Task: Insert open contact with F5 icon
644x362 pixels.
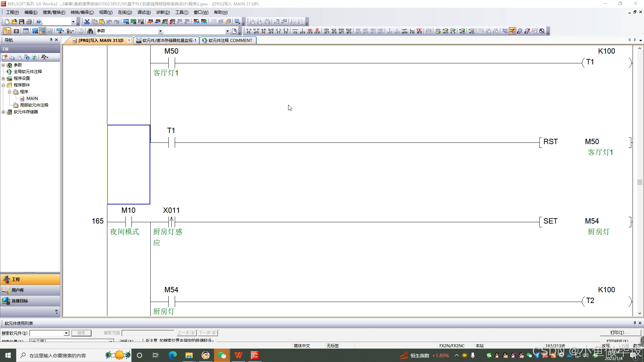Action: [x=249, y=31]
